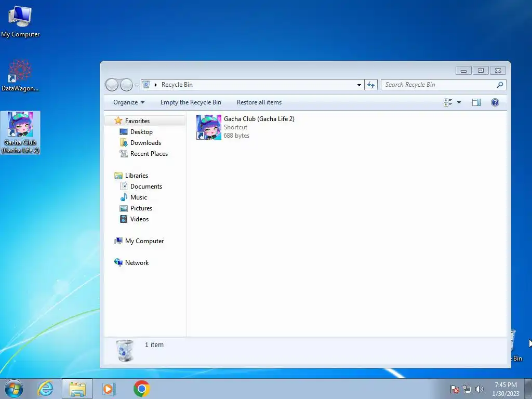Click the taskbar clock showing 7:45 PM

(506, 389)
